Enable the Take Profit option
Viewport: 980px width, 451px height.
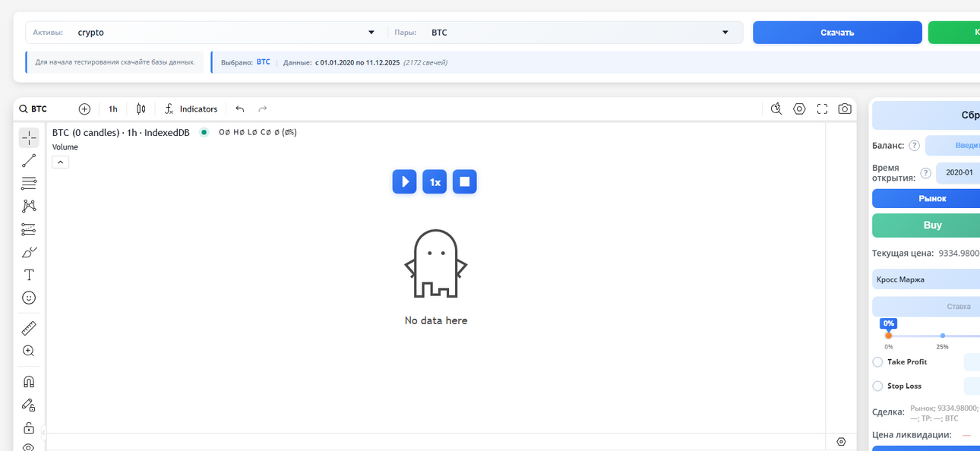point(877,362)
